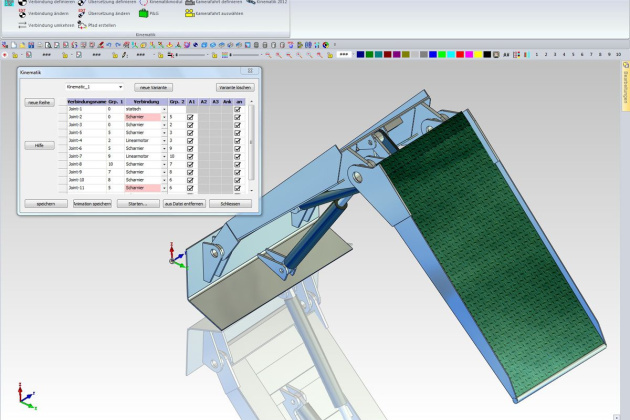Open the Bearbeitungen side tab

(x=625, y=88)
